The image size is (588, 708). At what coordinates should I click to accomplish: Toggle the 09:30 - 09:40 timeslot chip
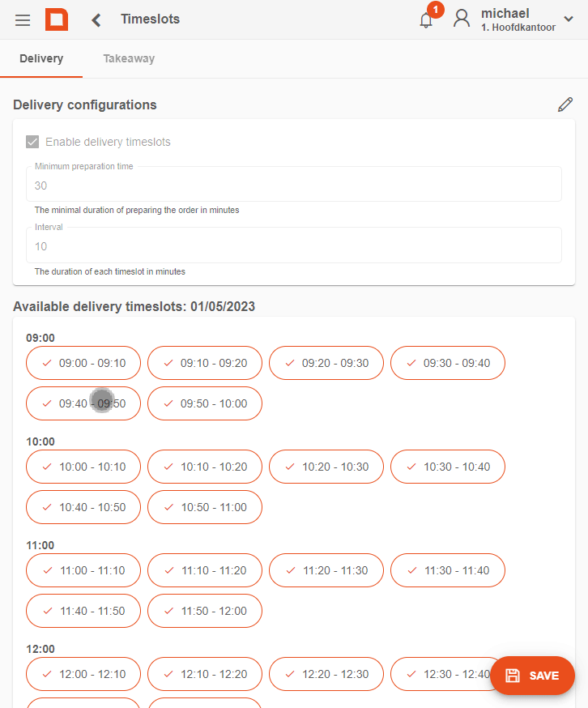448,363
